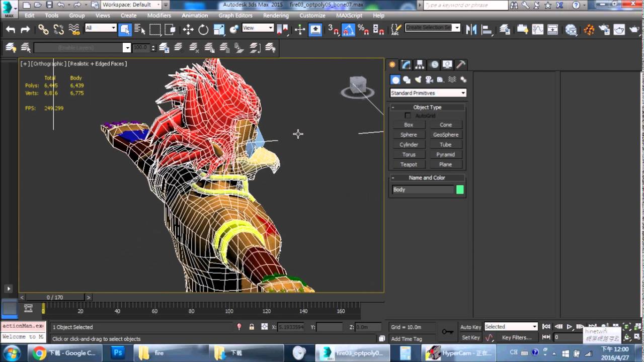The image size is (644, 362).
Task: Toggle 3D Snaps
Action: pos(334,30)
